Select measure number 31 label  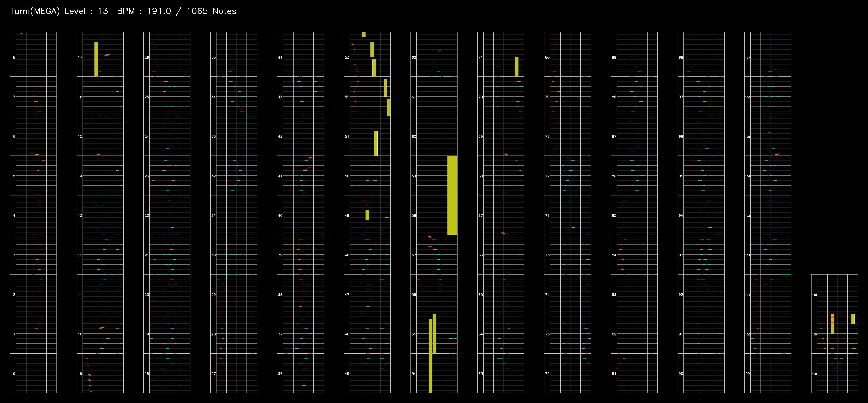pos(214,215)
